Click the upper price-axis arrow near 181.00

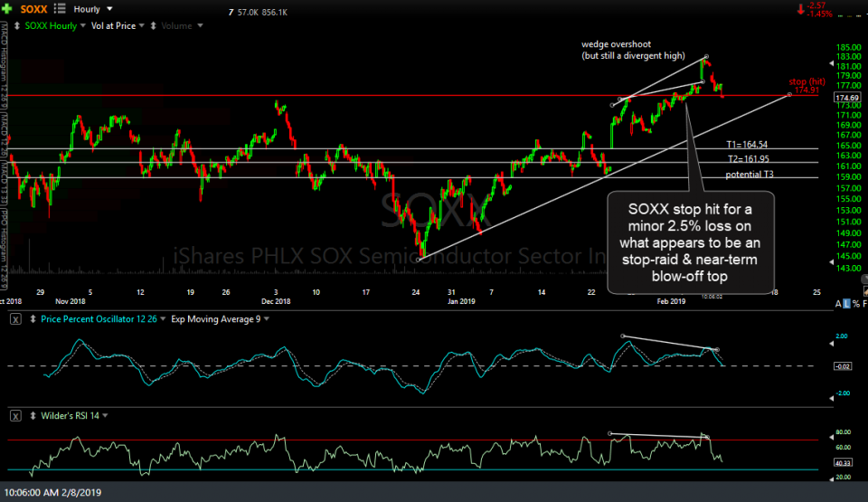tap(832, 63)
